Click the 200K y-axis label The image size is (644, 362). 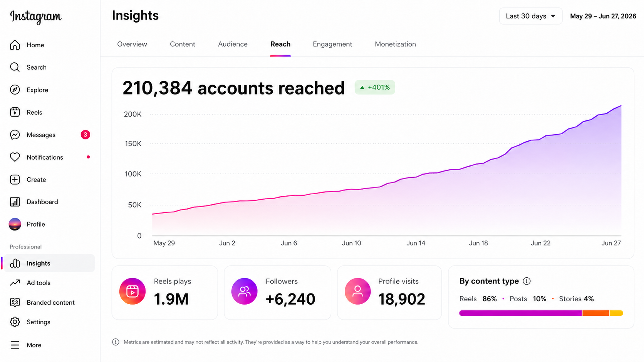point(132,114)
